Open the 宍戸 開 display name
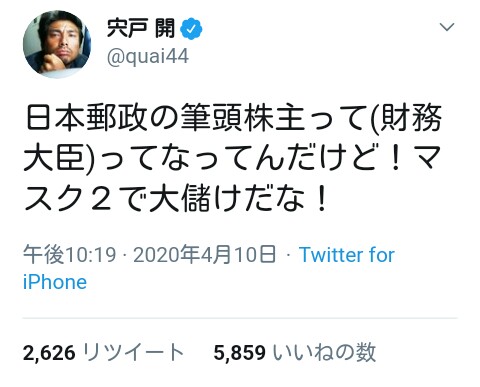Image resolution: width=480 pixels, height=387 pixels. (x=141, y=28)
